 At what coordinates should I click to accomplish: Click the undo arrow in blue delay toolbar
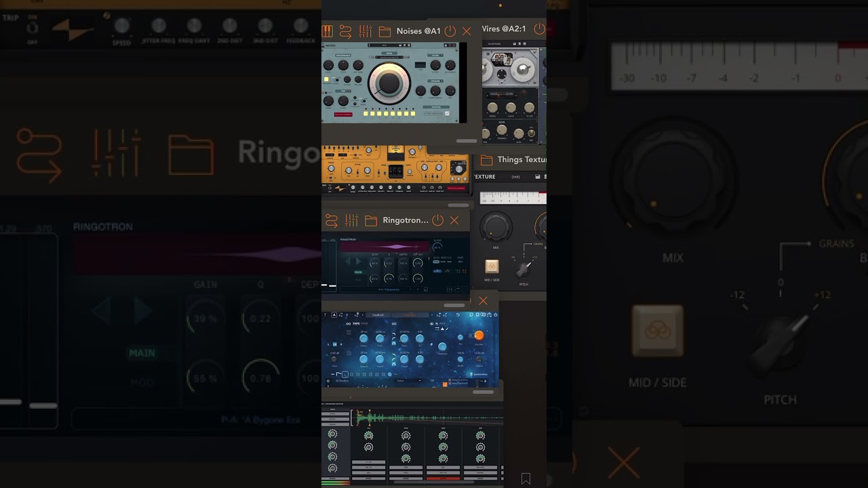tap(458, 314)
